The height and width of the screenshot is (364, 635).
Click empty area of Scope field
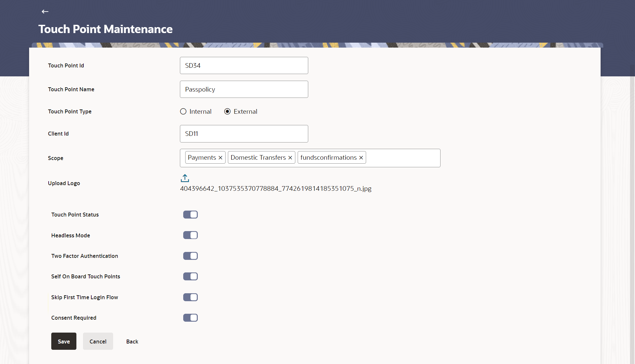403,158
